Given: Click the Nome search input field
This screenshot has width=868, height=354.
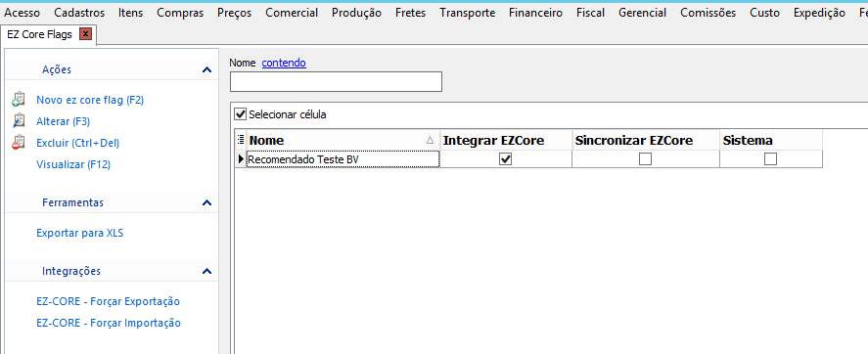Looking at the screenshot, I should pyautogui.click(x=336, y=82).
